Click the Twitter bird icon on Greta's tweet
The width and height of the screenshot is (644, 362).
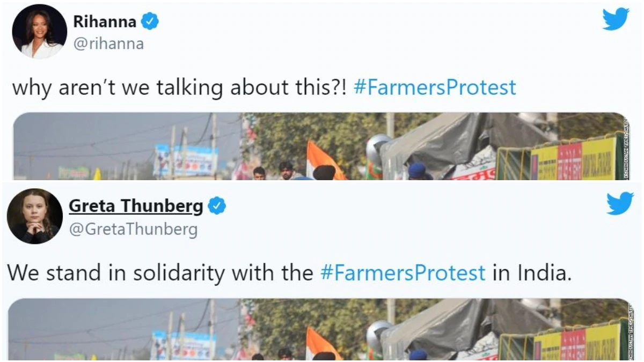pyautogui.click(x=620, y=203)
